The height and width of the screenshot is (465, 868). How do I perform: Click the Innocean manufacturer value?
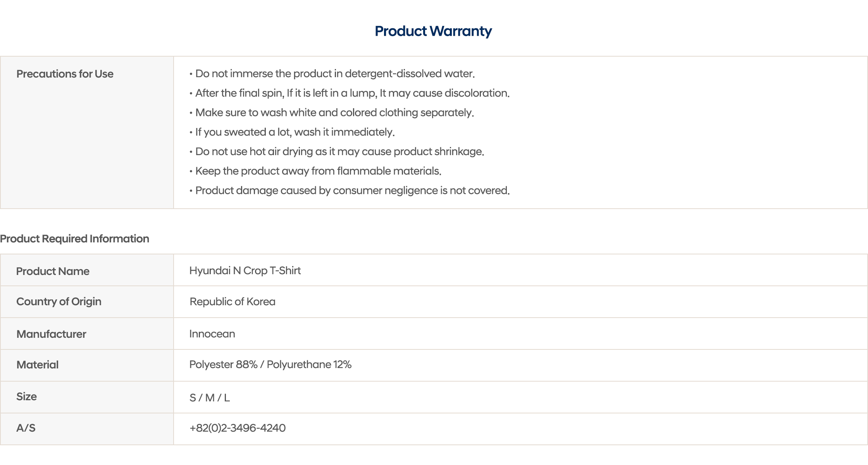click(212, 334)
